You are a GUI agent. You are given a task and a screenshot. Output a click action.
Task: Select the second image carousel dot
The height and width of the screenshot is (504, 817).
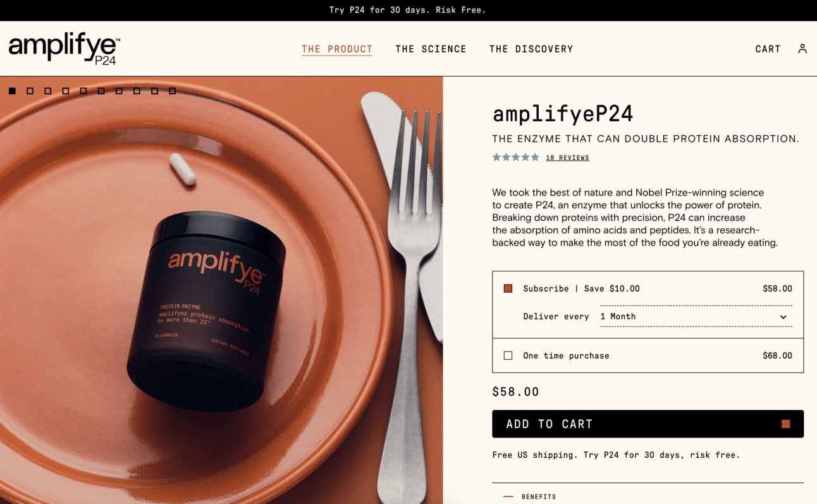click(30, 91)
